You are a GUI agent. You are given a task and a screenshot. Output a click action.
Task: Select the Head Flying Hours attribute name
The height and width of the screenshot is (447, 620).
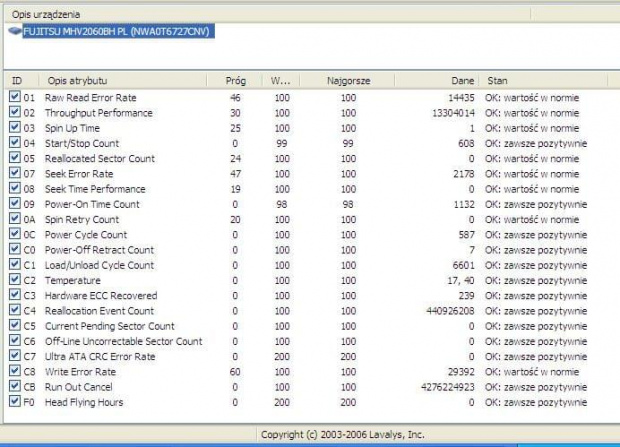pyautogui.click(x=84, y=402)
